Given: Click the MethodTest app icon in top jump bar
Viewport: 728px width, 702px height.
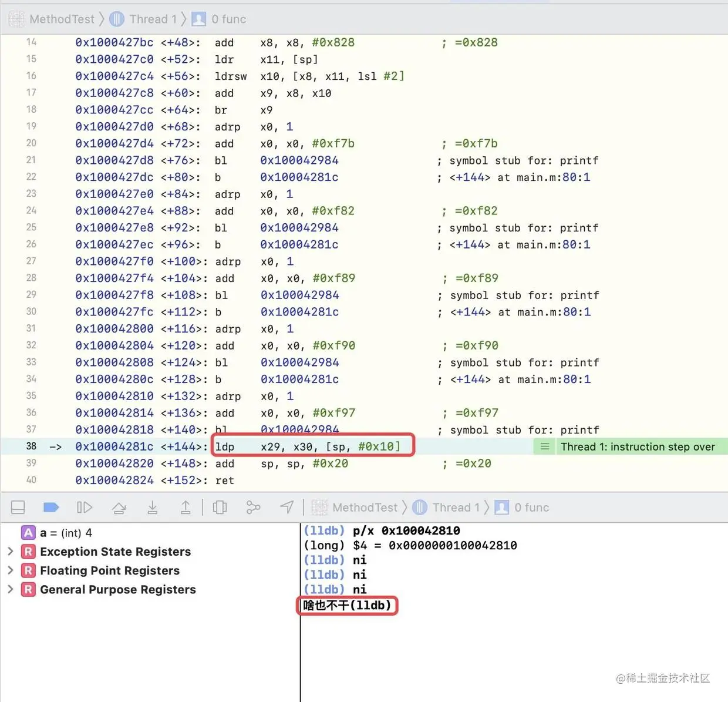Looking at the screenshot, I should click(17, 19).
